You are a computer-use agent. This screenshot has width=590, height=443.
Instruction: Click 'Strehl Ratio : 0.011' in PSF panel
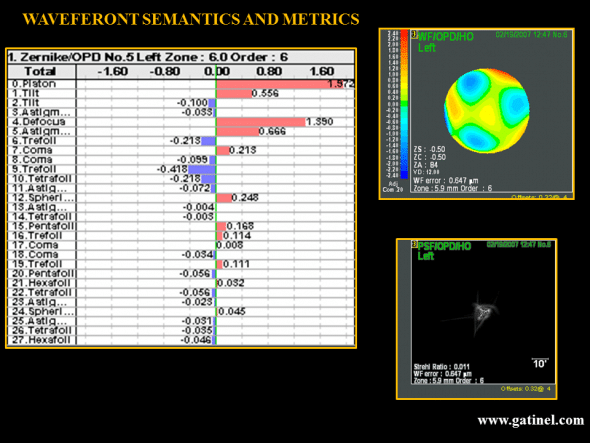(x=441, y=367)
